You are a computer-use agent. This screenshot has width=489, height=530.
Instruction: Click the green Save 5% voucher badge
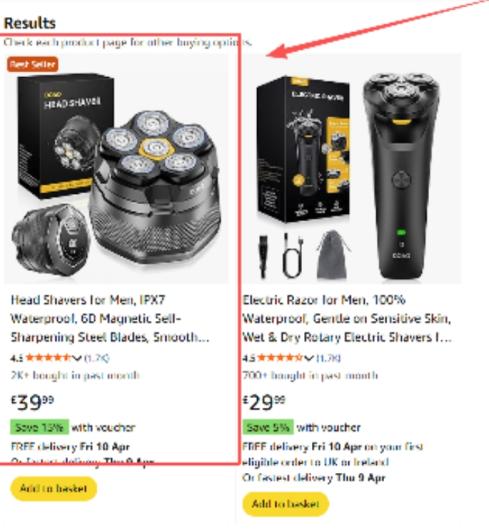[x=268, y=427]
